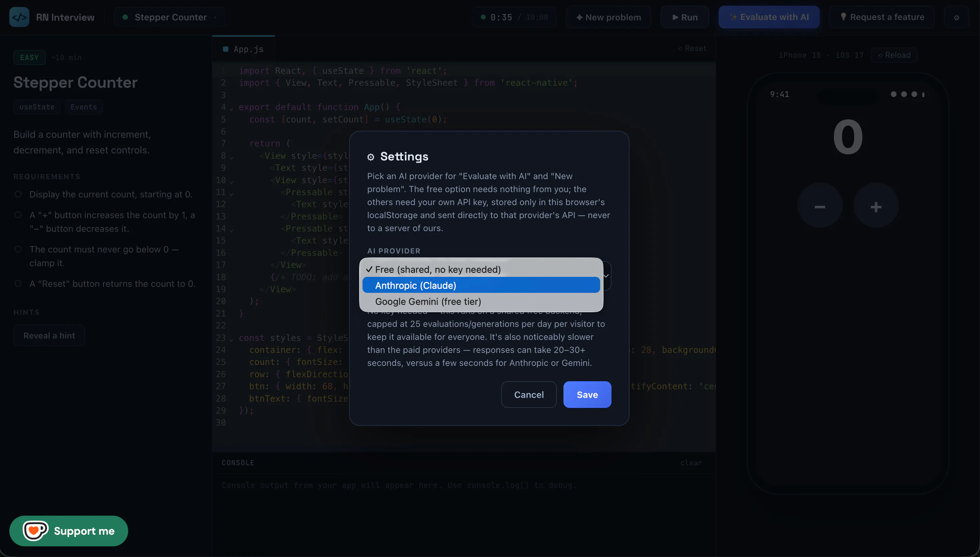The image size is (980, 557).
Task: Open Request a feature
Action: tap(882, 17)
